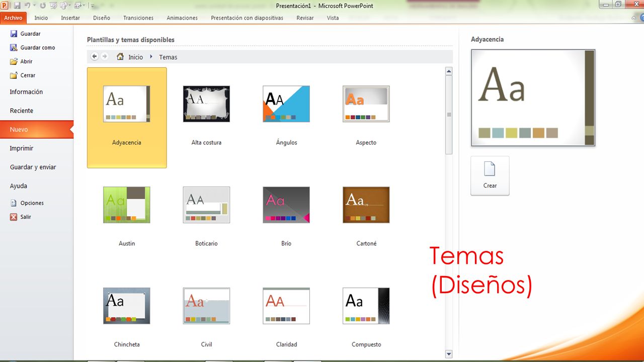The height and width of the screenshot is (362, 644).
Task: Click the forward arrow in templates navigation
Action: pos(105,57)
